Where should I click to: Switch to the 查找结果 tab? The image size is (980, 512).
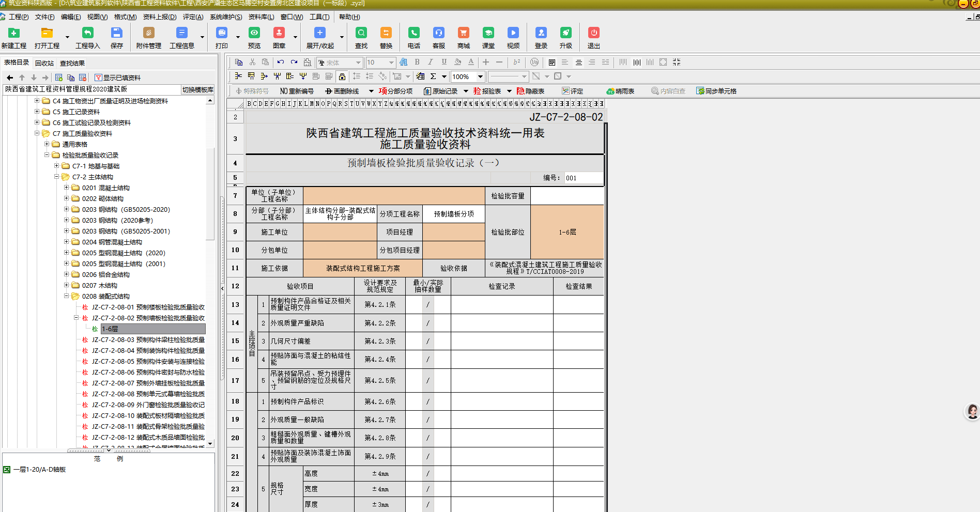(x=72, y=63)
